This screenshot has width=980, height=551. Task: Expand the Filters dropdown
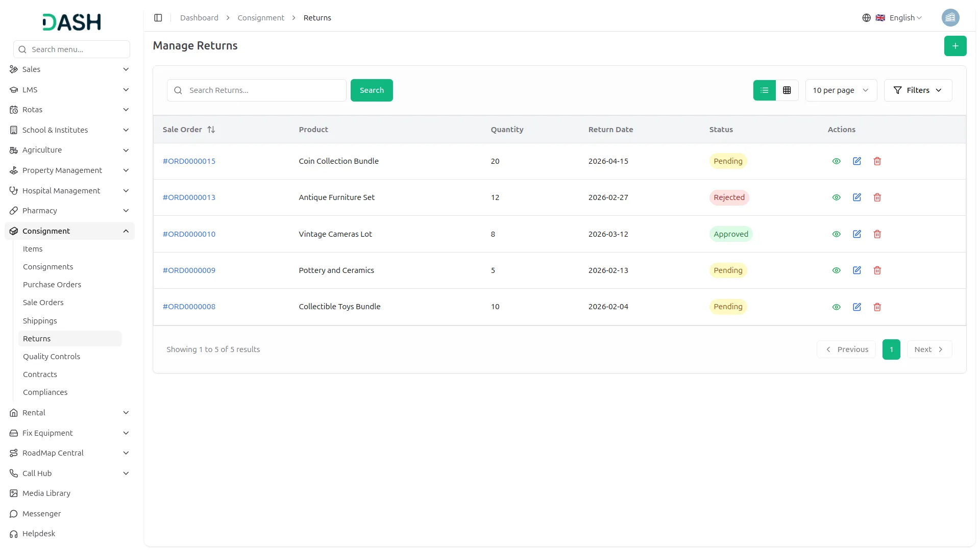pyautogui.click(x=918, y=90)
